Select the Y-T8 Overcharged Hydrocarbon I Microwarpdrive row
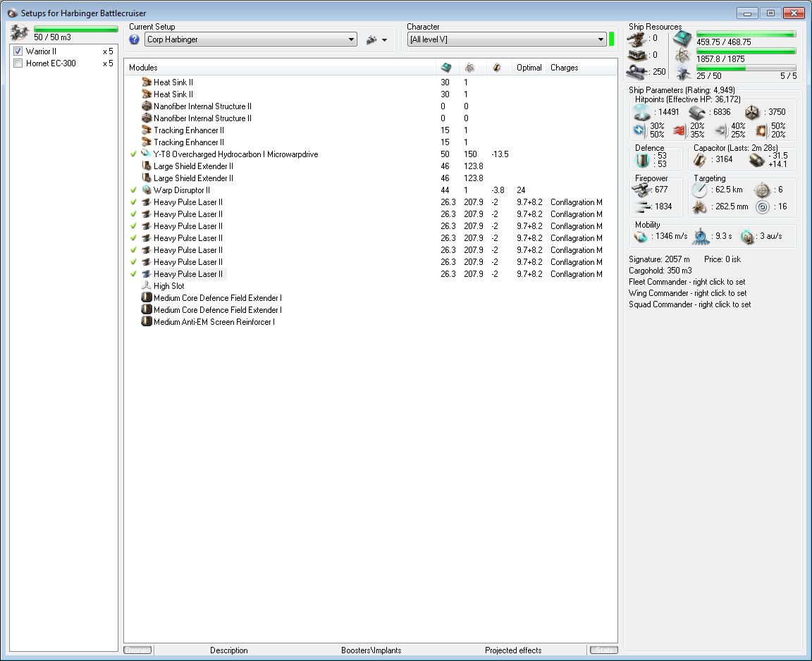812x661 pixels. point(371,154)
